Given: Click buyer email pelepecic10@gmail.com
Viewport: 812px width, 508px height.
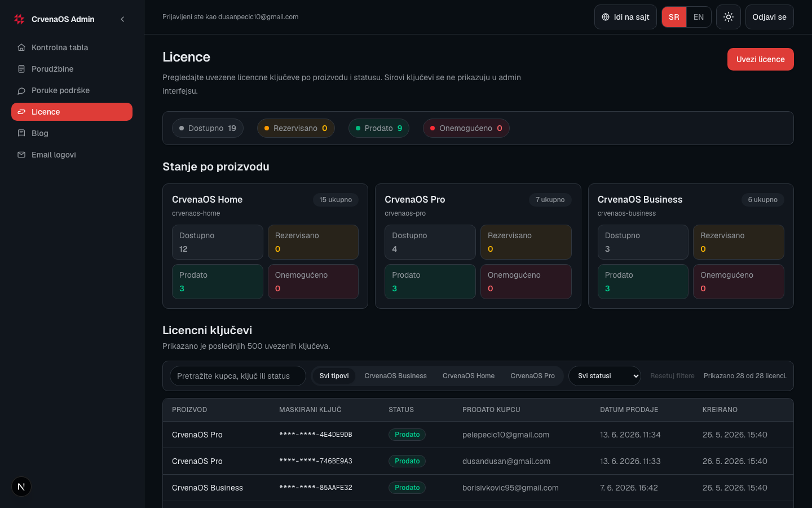Looking at the screenshot, I should (x=506, y=435).
